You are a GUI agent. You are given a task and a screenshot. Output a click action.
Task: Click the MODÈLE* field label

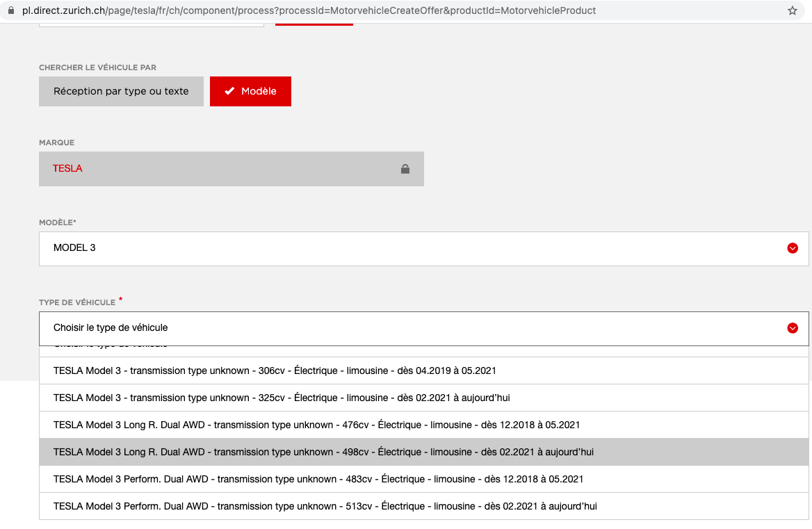58,222
